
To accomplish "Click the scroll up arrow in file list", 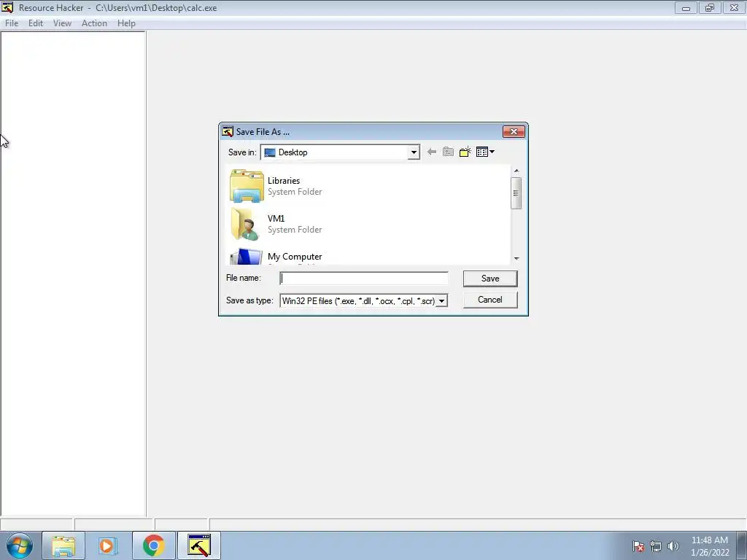I will [516, 171].
